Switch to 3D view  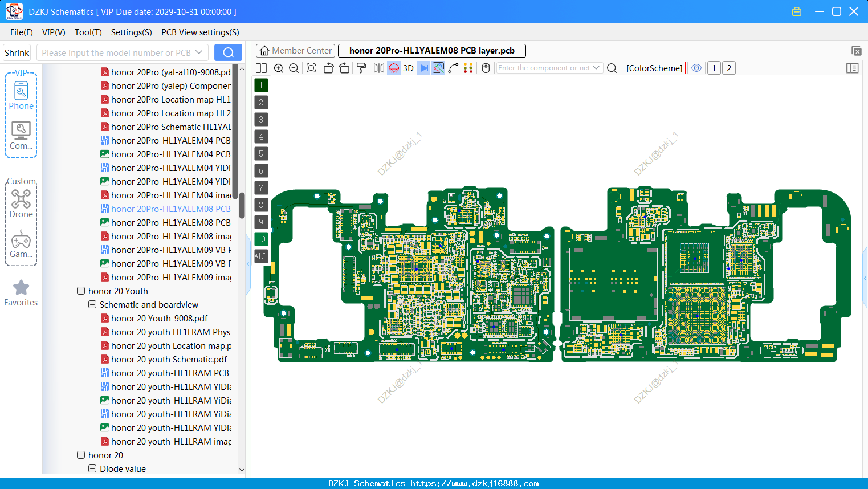coord(409,68)
